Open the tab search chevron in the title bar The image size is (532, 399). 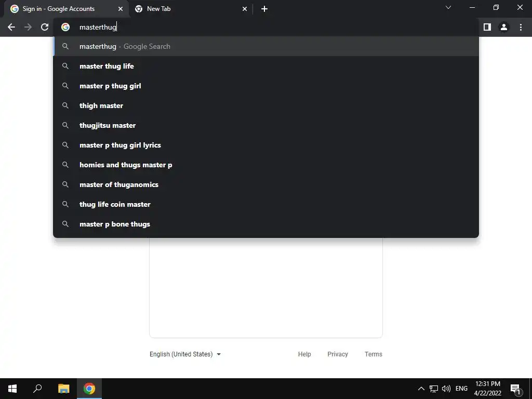(x=448, y=7)
